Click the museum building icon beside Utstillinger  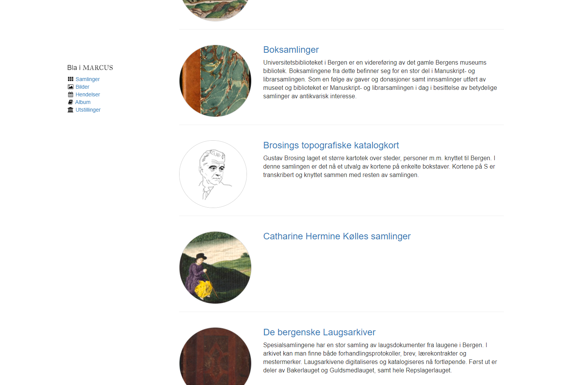[x=70, y=110]
